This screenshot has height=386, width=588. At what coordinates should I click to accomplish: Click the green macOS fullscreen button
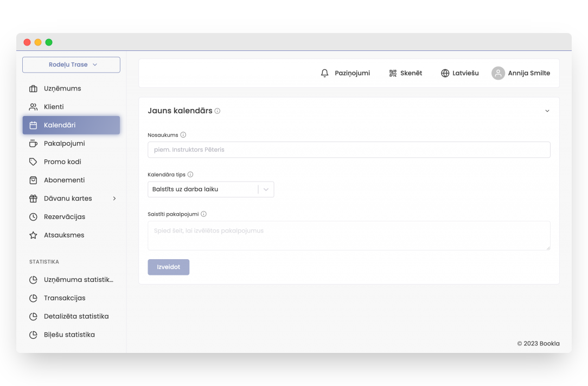[49, 42]
